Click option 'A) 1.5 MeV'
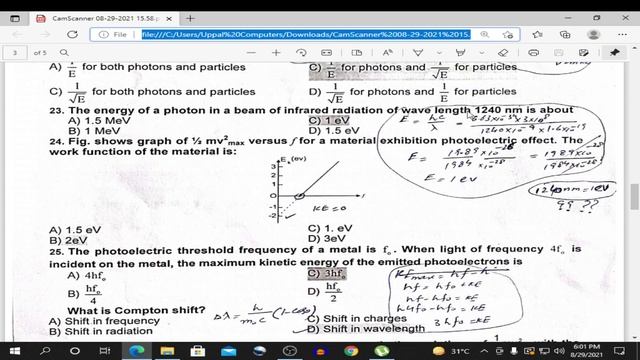The height and width of the screenshot is (360, 640). [x=99, y=120]
